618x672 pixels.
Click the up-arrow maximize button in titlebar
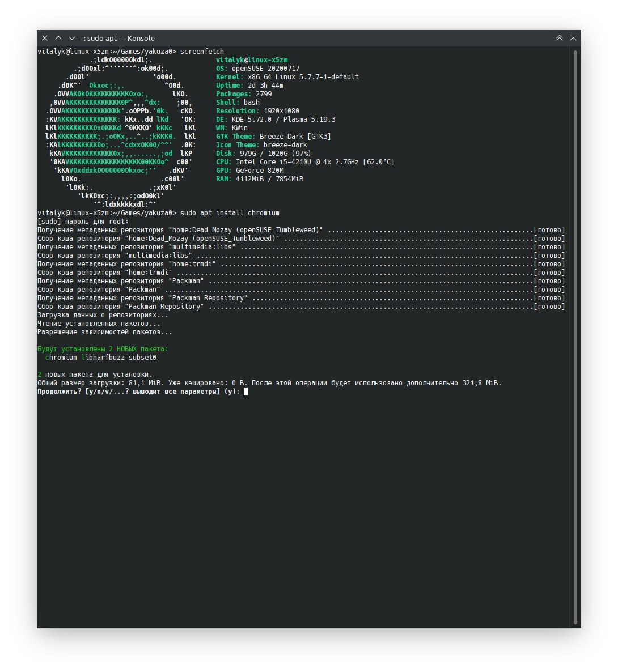(x=58, y=38)
